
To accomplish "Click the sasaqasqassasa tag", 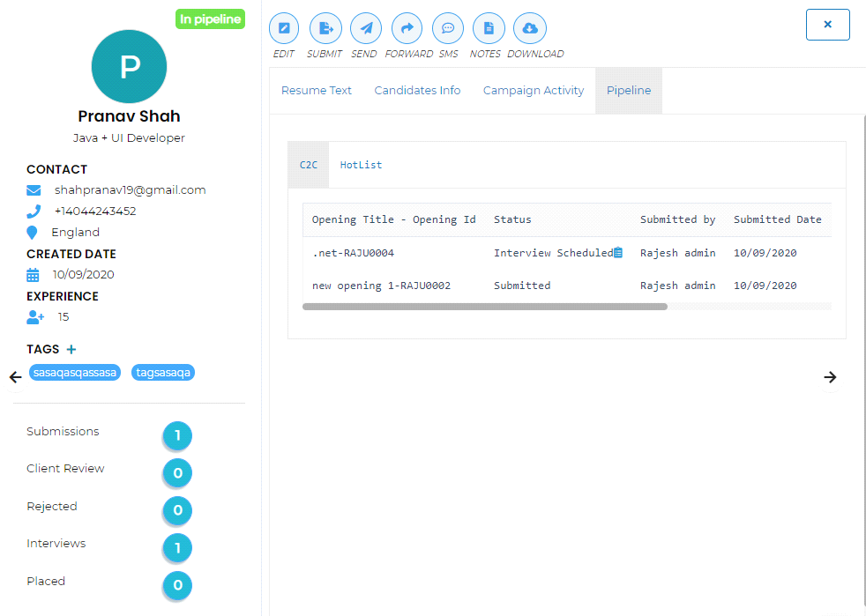I will pyautogui.click(x=75, y=373).
